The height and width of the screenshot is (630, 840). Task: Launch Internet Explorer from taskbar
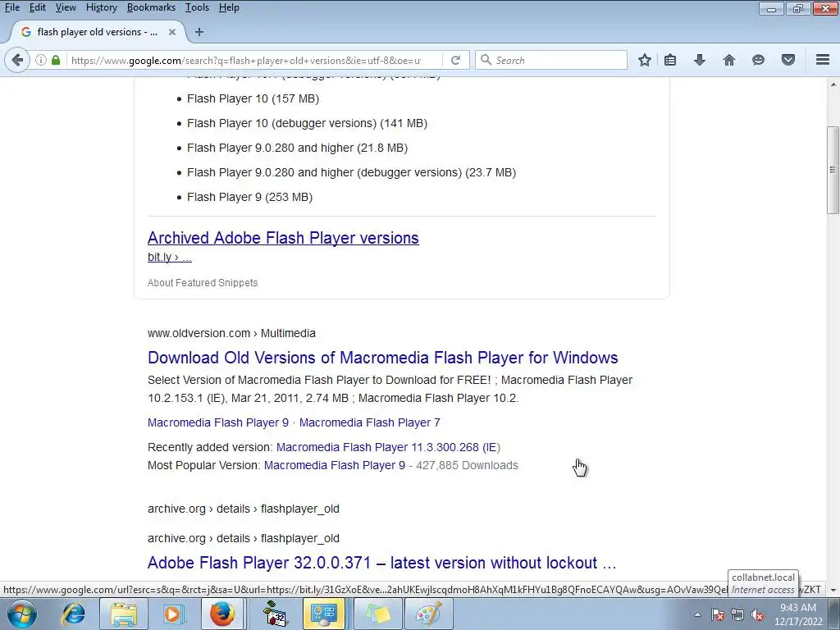pyautogui.click(x=73, y=614)
